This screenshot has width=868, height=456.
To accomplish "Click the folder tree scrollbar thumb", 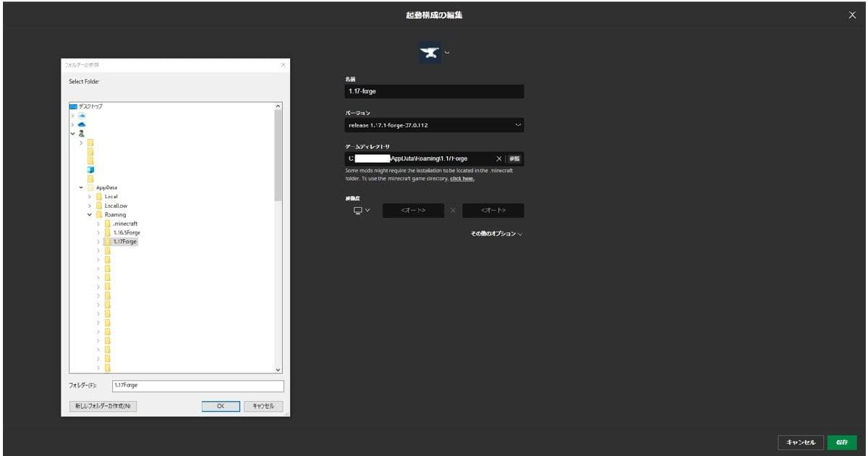I will pos(278,156).
